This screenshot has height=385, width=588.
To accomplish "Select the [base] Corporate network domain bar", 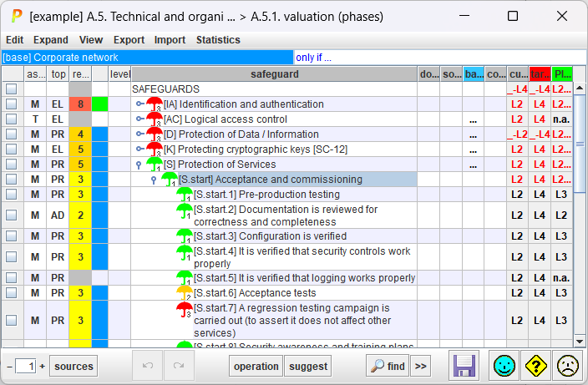I will coord(147,58).
